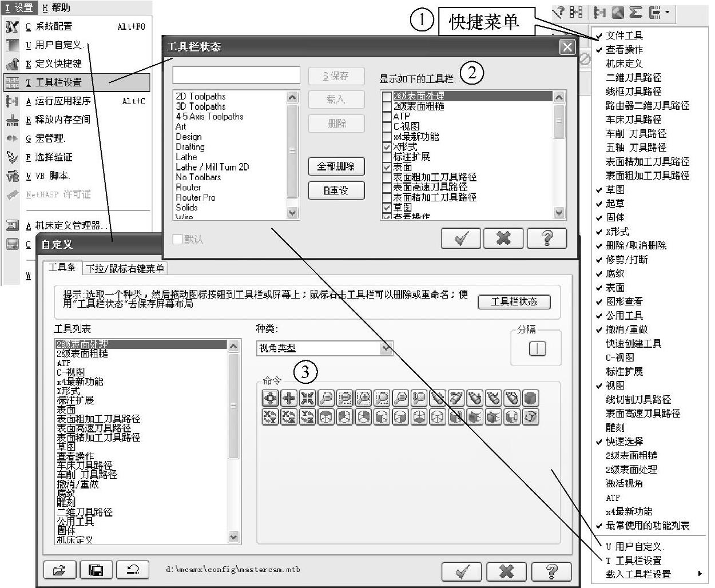Click the XY rotate view command icon
This screenshot has height=588, width=715.
[x=270, y=416]
